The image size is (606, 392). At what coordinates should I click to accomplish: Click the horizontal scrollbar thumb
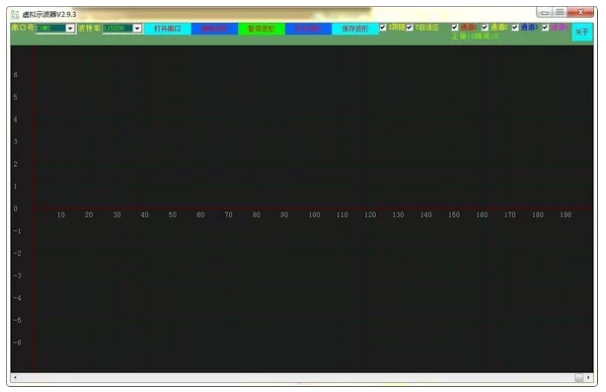[579, 377]
